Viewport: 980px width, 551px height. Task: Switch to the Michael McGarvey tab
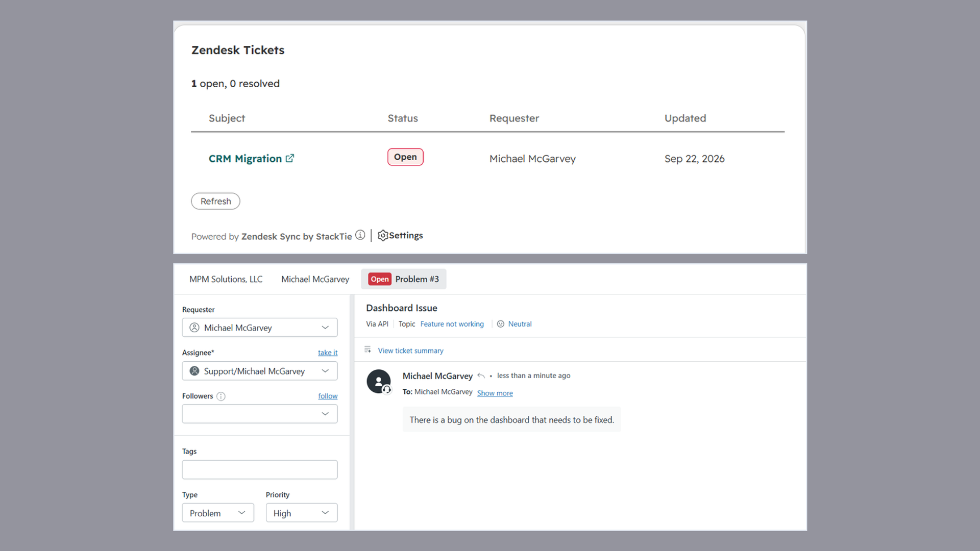(315, 279)
